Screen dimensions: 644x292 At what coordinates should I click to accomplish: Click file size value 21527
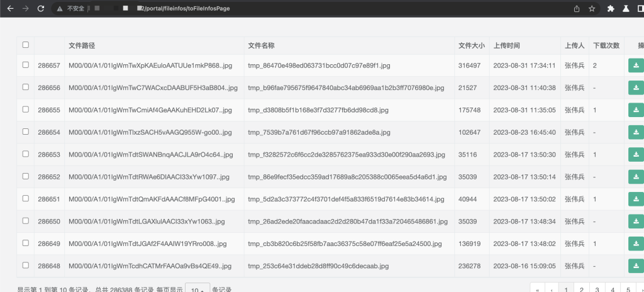[468, 87]
